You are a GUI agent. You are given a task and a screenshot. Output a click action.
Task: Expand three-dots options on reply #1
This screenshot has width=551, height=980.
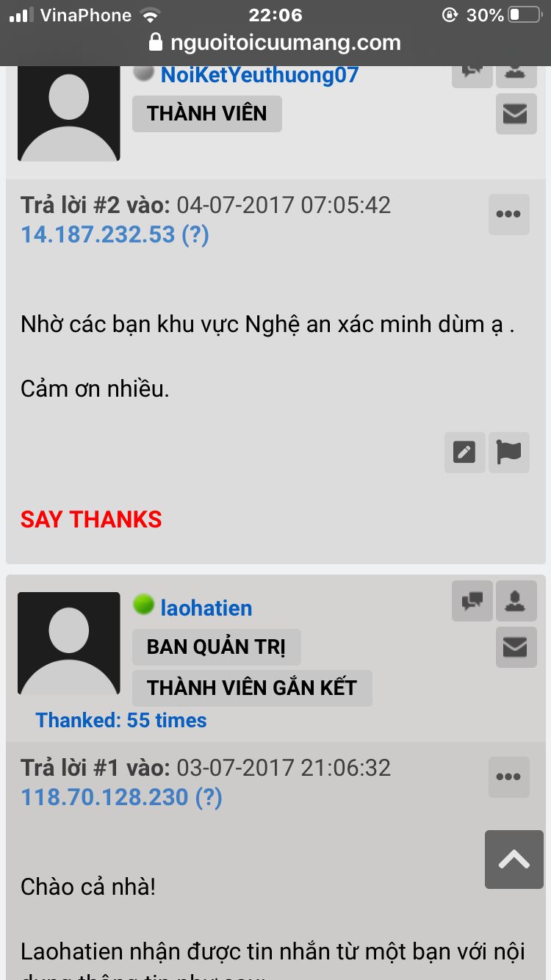tap(508, 777)
